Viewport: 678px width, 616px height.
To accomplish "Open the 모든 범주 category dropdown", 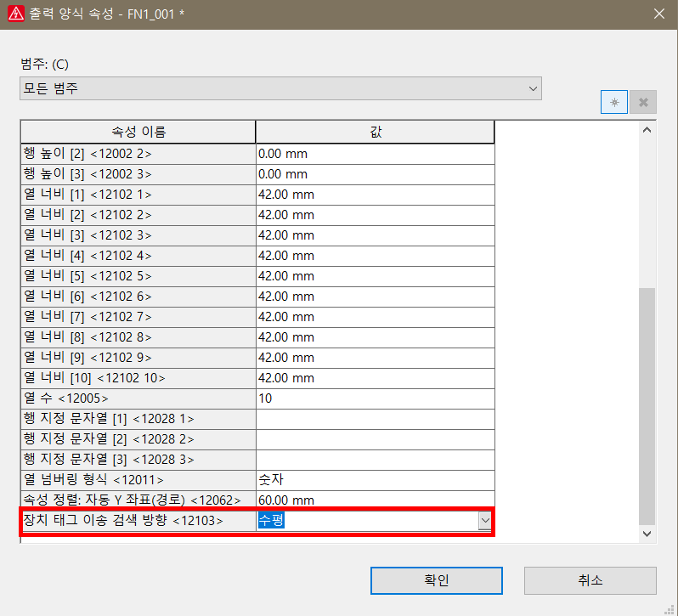I will (x=280, y=88).
